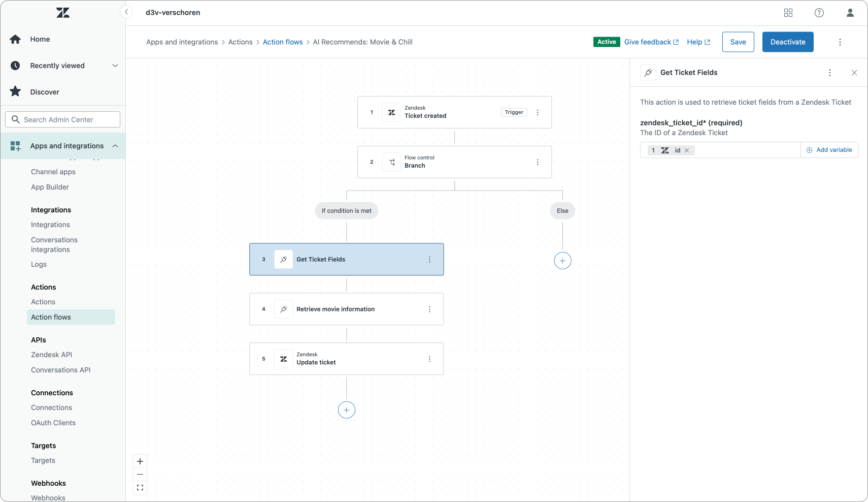Screen dimensions: 868x502
Task: Open options for the Get Ticket Fields step
Action: [x=429, y=260]
